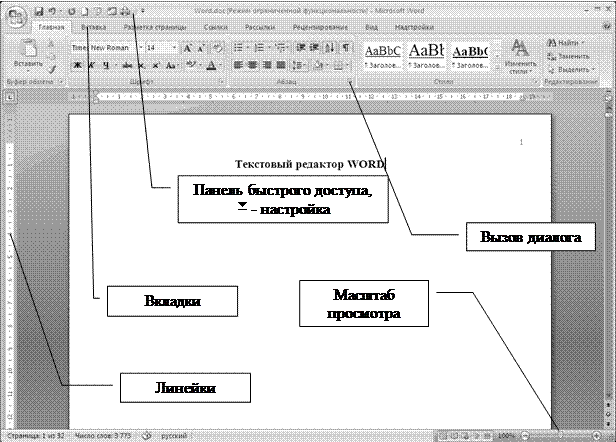Open the Абзац dialog launcher

(350, 82)
